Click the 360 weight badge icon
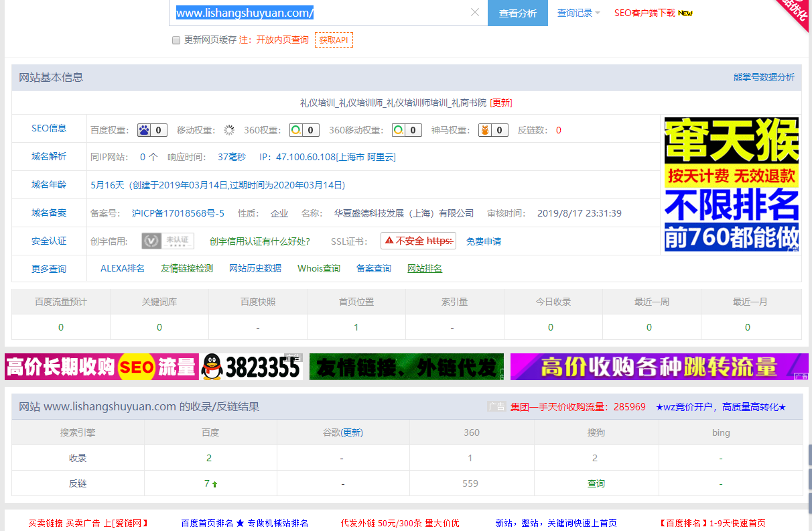Screen dimensions: 812x531 304,130
